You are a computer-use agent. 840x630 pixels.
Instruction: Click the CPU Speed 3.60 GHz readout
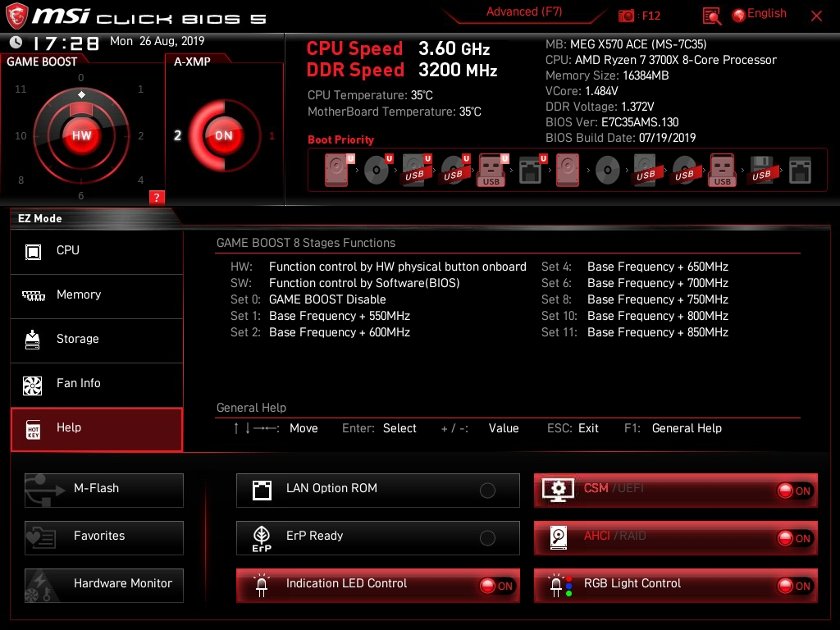pos(398,48)
